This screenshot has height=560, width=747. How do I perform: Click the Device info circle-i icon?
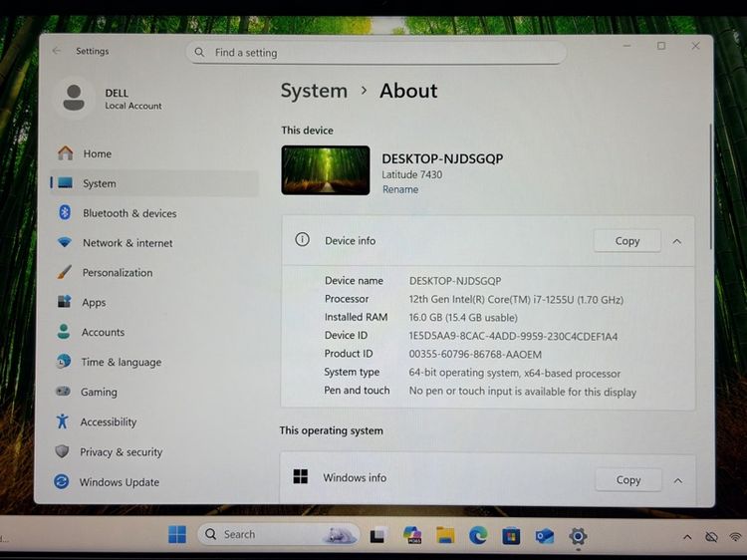click(x=302, y=240)
